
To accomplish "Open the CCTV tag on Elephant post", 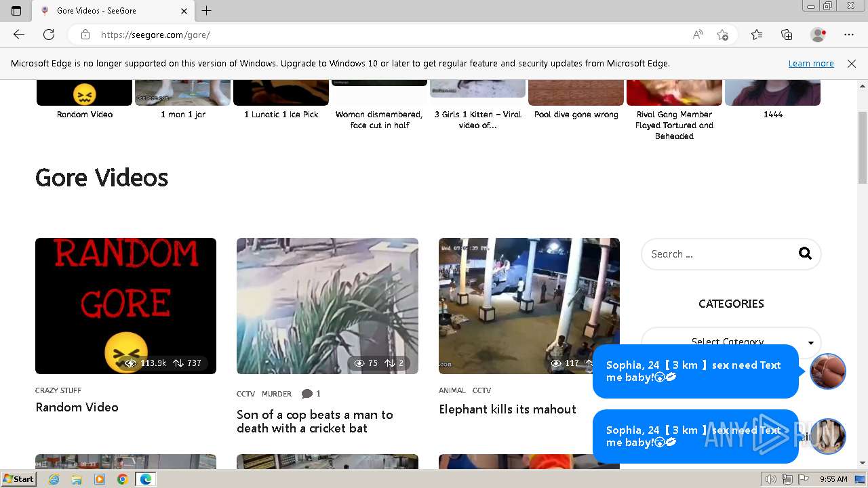I will coord(481,390).
